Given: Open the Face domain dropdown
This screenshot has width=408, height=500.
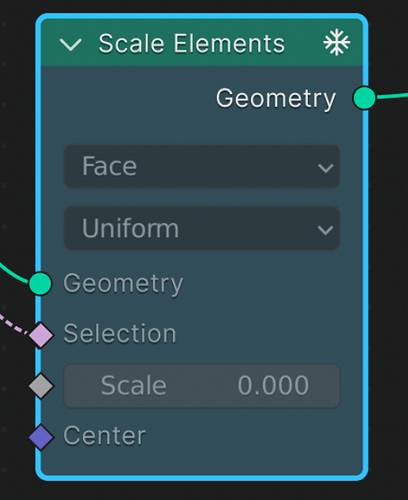Looking at the screenshot, I should pos(202,166).
